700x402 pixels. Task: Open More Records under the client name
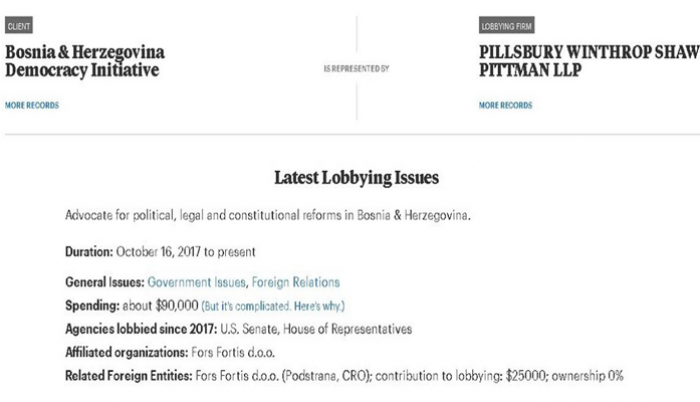click(32, 105)
